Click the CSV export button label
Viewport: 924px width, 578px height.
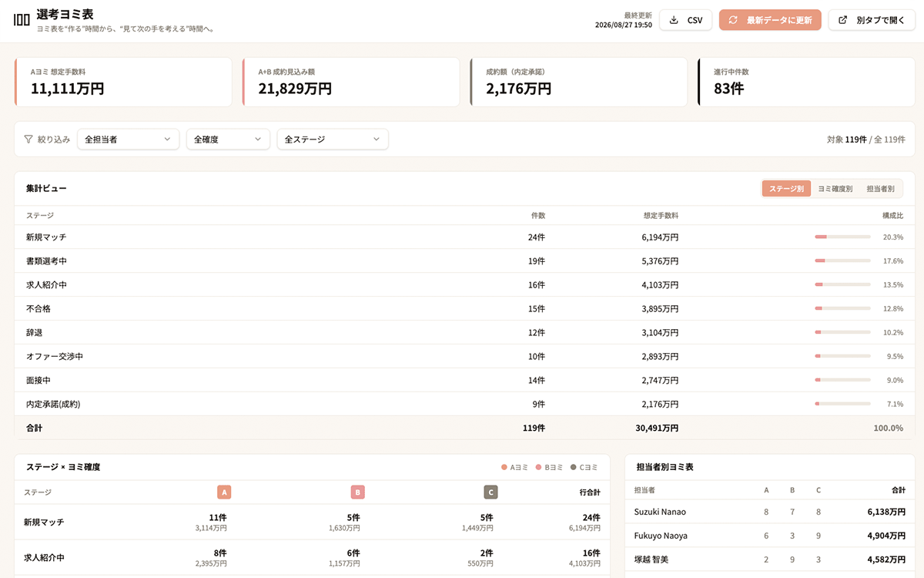tap(695, 21)
